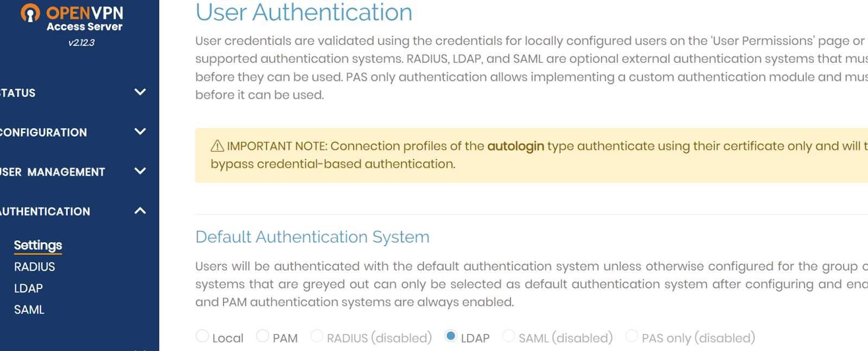Open the User Management sidebar section
868x351 pixels.
pyautogui.click(x=53, y=172)
